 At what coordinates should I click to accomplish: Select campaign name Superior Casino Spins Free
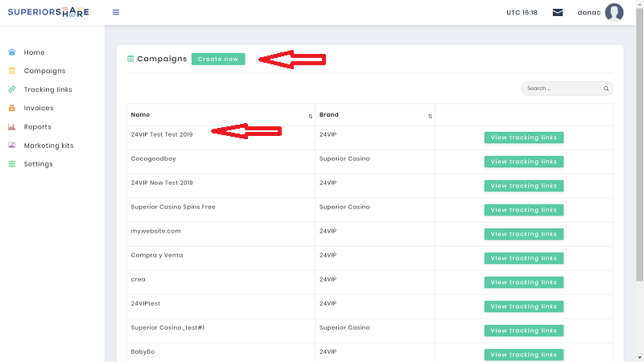click(173, 207)
